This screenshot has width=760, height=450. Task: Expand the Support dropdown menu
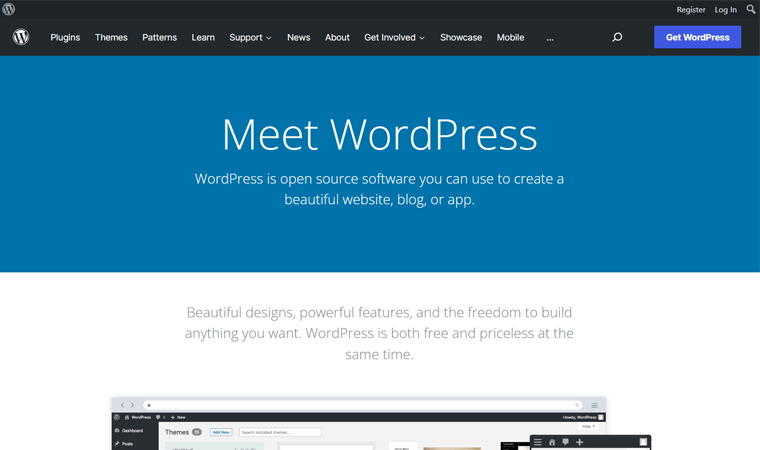251,37
